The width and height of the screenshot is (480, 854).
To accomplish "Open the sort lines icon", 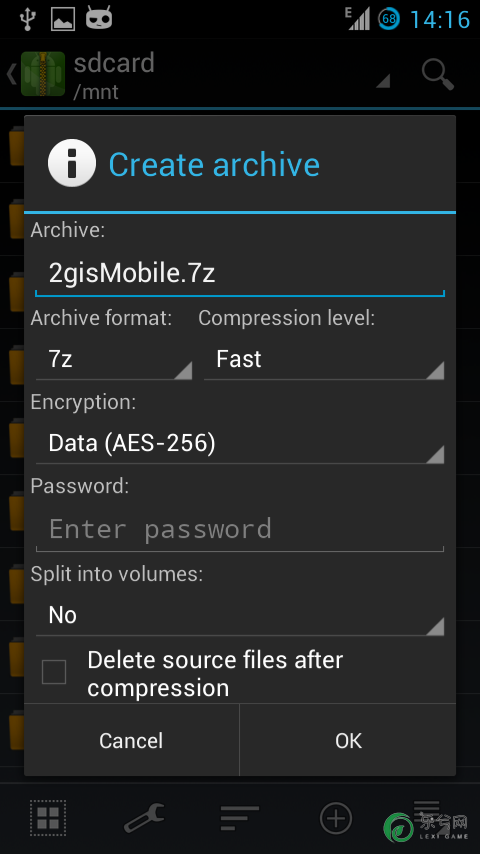I will [x=239, y=818].
